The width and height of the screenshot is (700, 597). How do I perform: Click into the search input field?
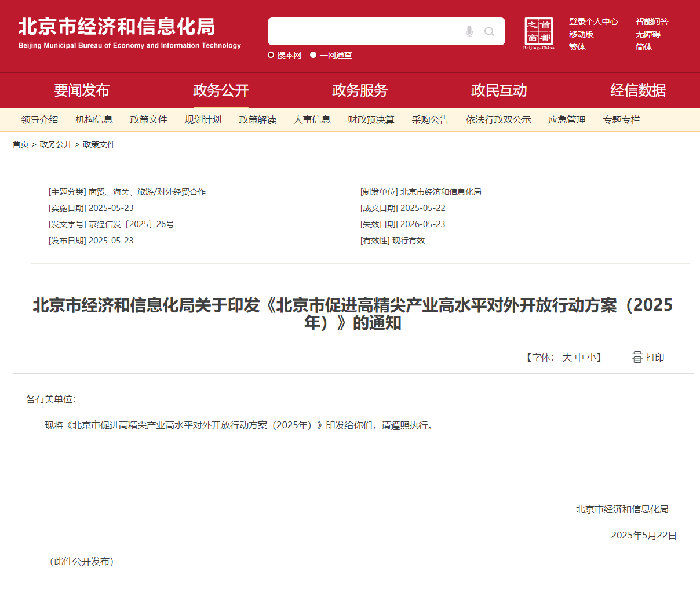pos(365,31)
